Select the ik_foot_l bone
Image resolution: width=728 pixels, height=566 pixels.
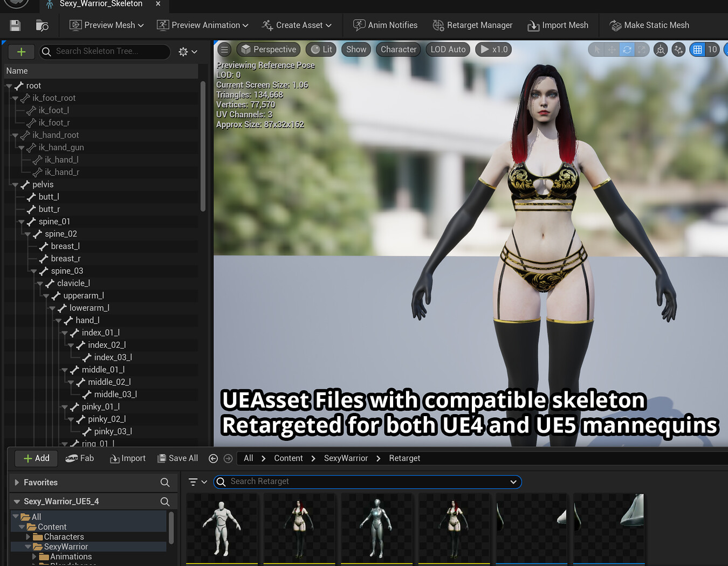(53, 111)
